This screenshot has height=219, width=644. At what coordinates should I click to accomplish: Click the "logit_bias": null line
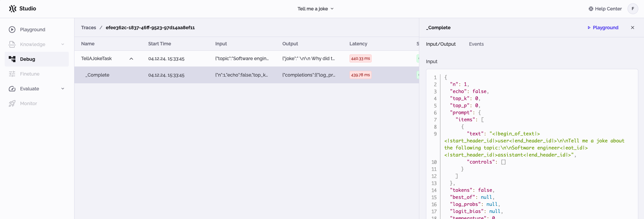point(476,211)
